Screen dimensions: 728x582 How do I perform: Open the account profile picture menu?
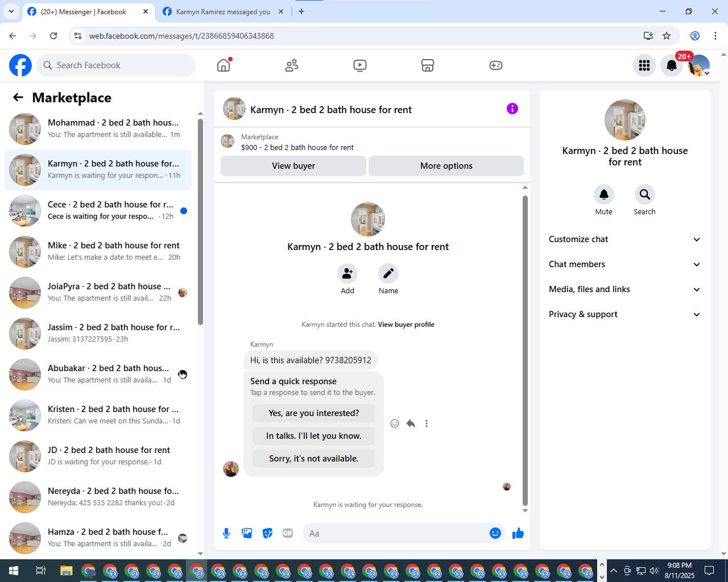699,65
